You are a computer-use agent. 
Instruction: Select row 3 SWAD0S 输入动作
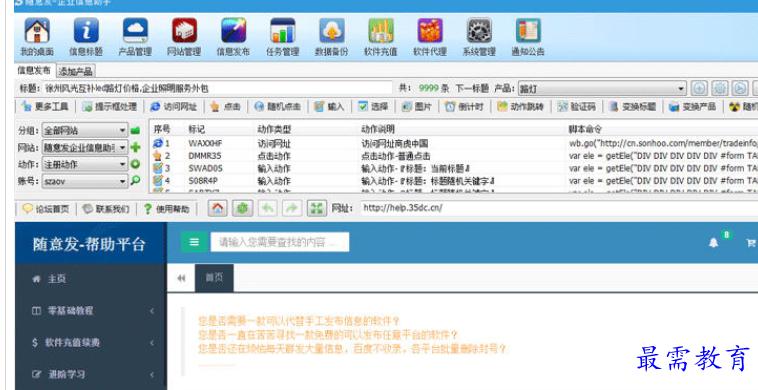[x=453, y=168]
